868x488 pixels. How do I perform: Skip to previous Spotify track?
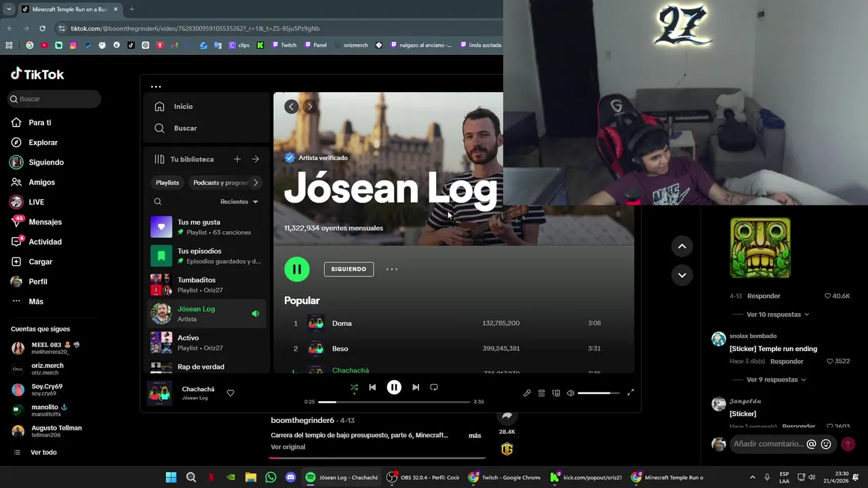click(x=372, y=387)
